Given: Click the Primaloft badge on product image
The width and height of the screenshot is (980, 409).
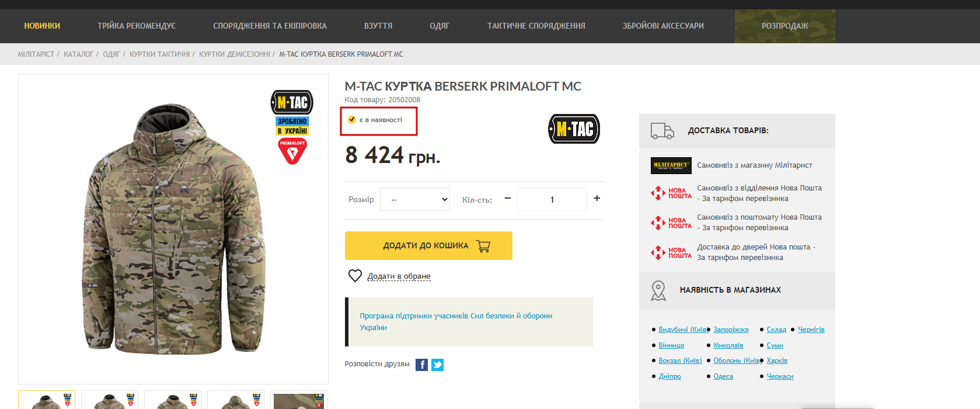Looking at the screenshot, I should [x=292, y=151].
